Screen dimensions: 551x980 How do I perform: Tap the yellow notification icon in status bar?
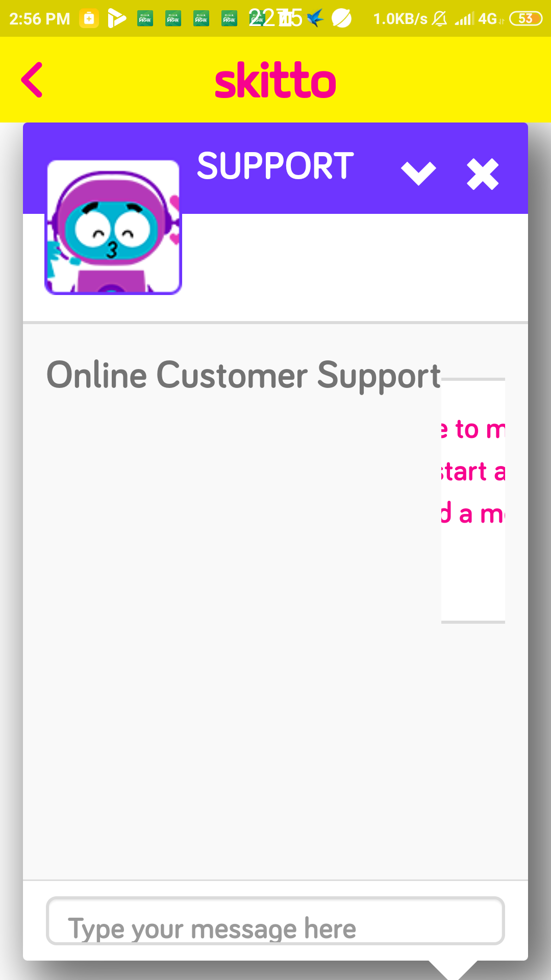(x=89, y=19)
